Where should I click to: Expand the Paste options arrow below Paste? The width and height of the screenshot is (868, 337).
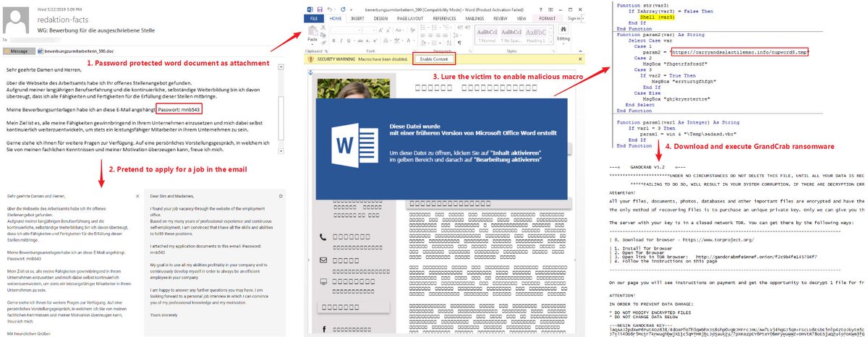tap(312, 44)
